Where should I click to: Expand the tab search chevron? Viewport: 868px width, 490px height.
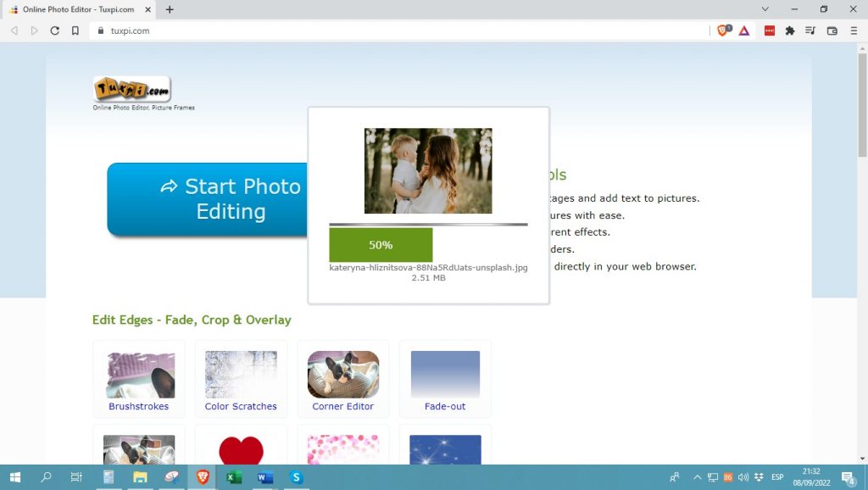[x=765, y=9]
